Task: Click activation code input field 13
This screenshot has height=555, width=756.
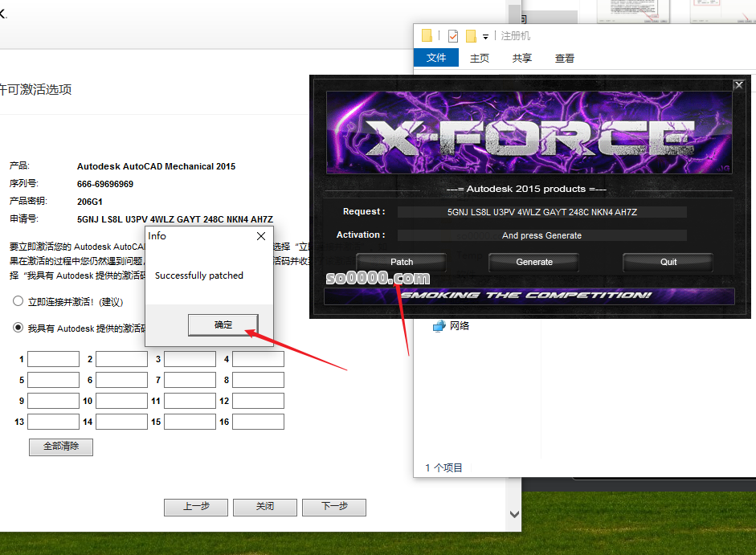Action: point(53,422)
